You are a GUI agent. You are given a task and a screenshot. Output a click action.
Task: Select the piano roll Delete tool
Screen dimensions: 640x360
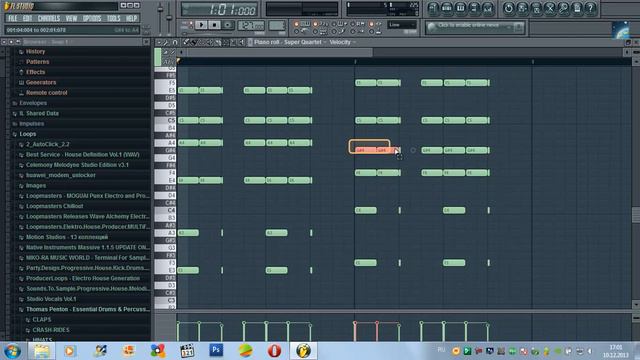pyautogui.click(x=202, y=42)
